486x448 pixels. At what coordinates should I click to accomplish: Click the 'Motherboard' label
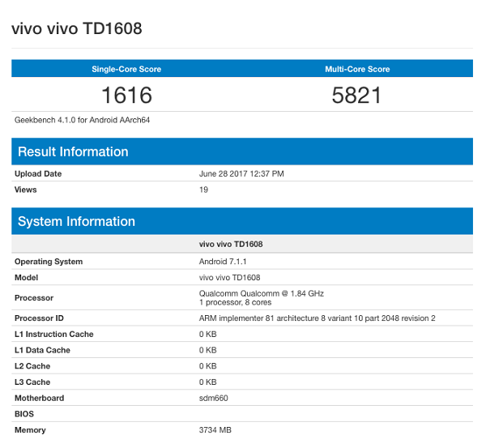tap(40, 398)
